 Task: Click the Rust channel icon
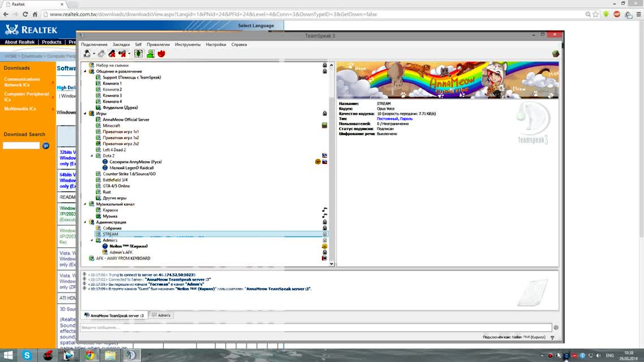(98, 192)
